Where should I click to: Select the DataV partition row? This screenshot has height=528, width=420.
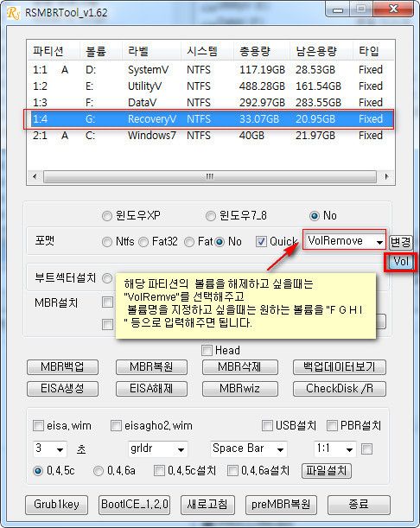(210, 102)
